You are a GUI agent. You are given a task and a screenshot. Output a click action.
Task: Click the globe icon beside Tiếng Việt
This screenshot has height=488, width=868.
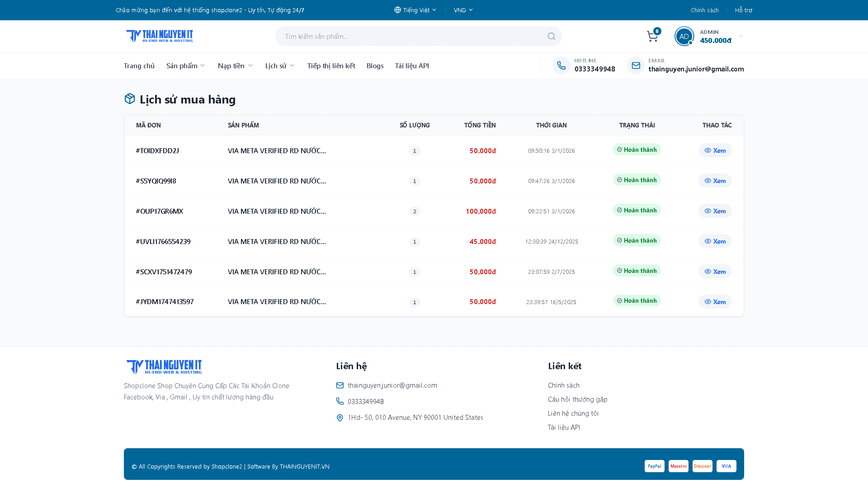click(397, 10)
